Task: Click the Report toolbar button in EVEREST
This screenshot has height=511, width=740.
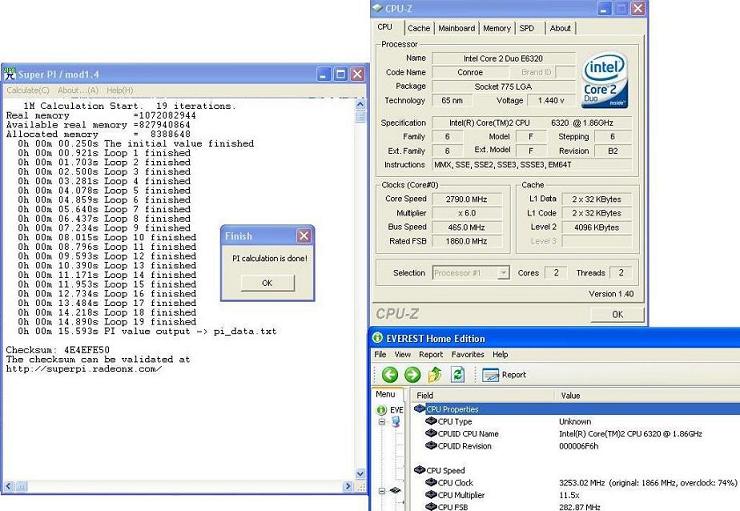Action: 505,375
